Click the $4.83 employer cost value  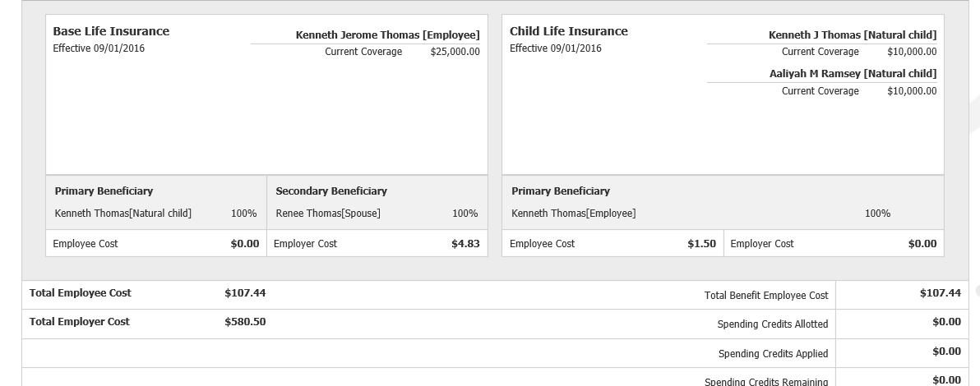coord(465,244)
